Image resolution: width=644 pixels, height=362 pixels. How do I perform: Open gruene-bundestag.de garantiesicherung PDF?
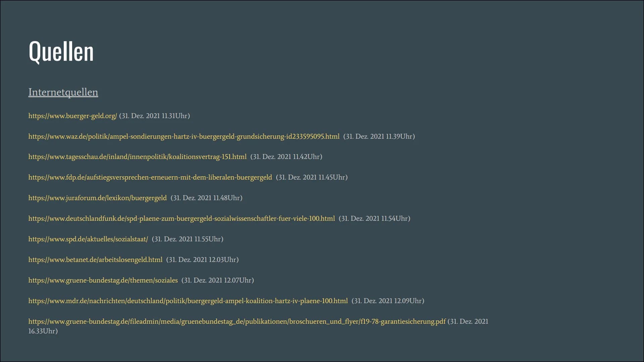(236, 321)
